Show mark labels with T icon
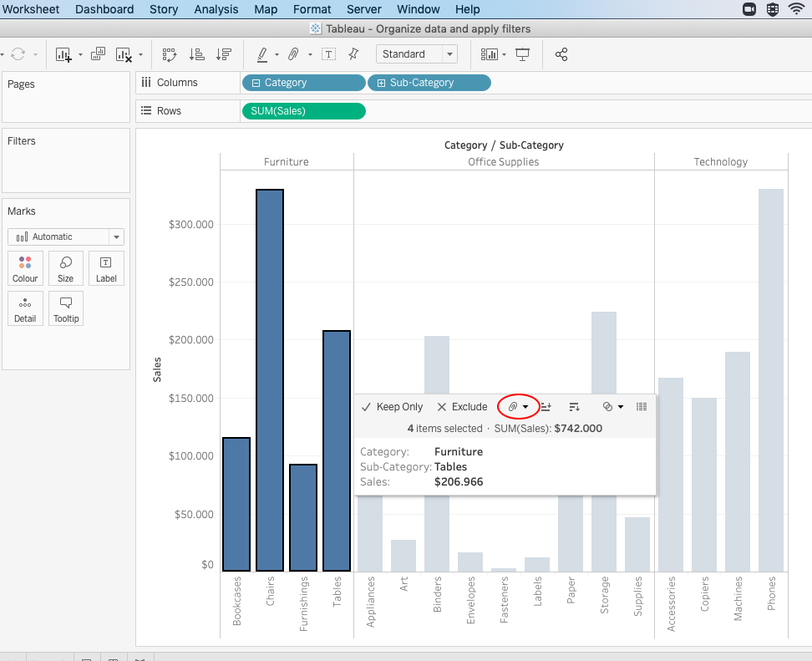 coord(329,53)
